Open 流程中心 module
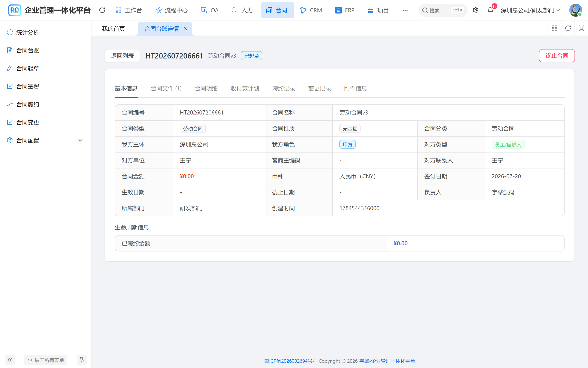 (171, 10)
